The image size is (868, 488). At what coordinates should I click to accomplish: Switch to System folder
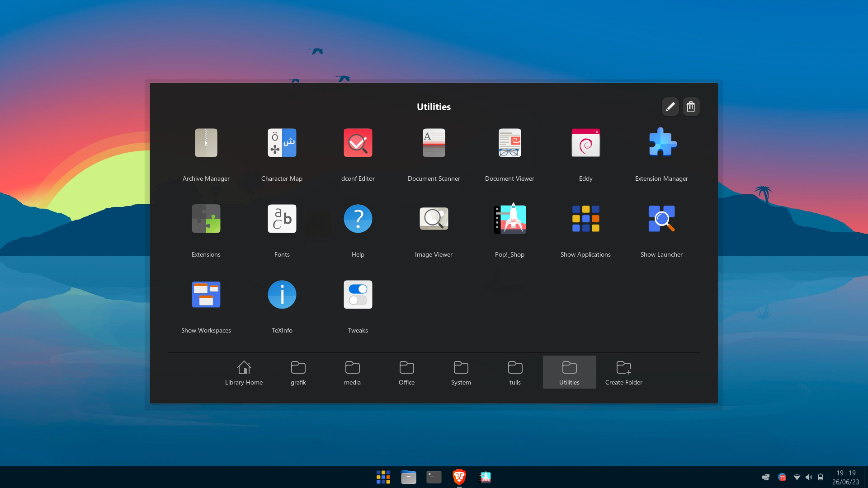tap(461, 372)
